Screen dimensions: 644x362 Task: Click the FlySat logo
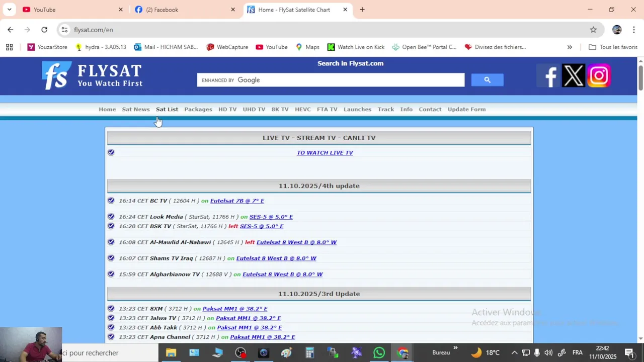(92, 76)
